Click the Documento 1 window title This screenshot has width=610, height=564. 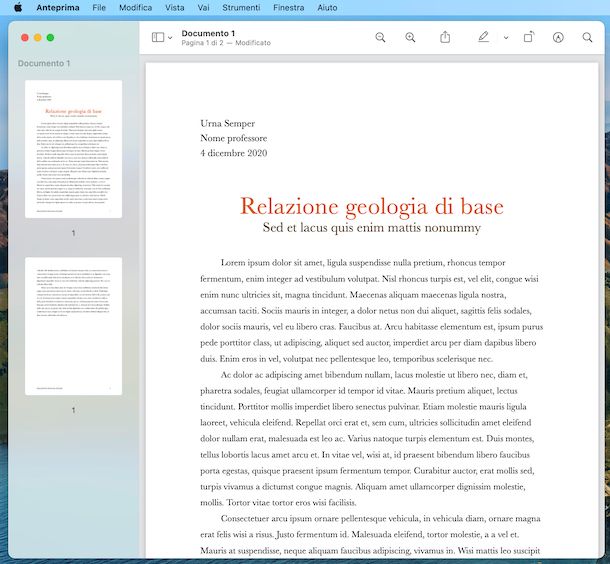208,33
